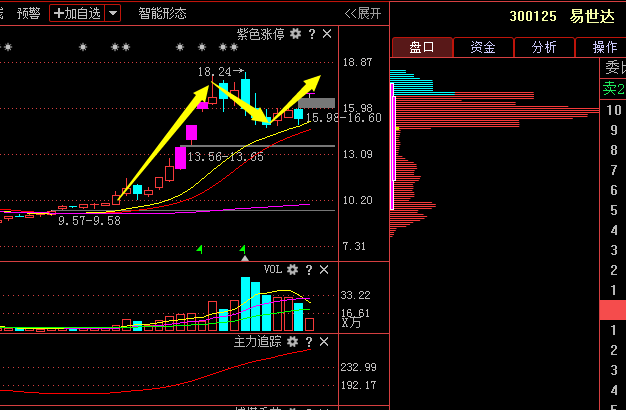626x410 pixels.
Task: Open the 预警 alert option
Action: point(29,14)
